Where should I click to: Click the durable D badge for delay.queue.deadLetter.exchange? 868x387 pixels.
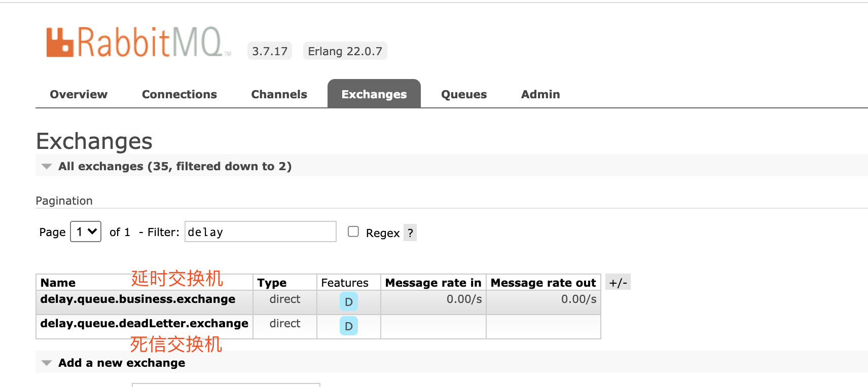tap(348, 326)
